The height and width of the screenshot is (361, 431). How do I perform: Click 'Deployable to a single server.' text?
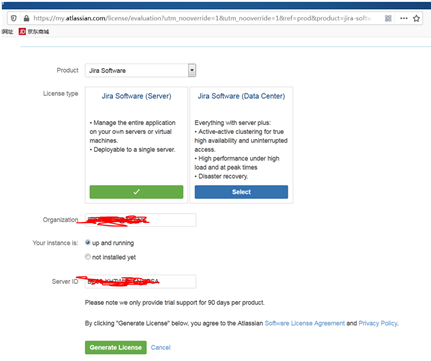coord(134,150)
